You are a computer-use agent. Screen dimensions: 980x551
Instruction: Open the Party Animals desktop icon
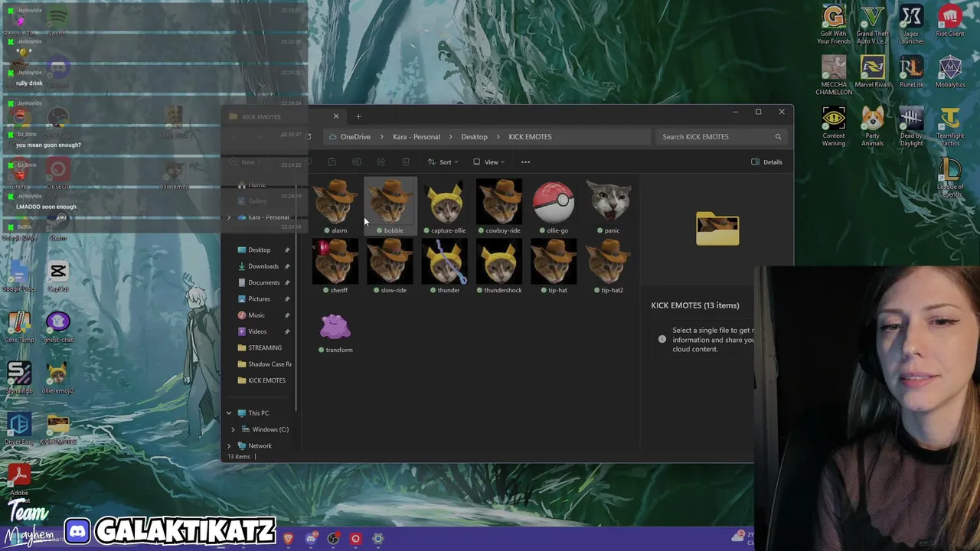coord(872,127)
